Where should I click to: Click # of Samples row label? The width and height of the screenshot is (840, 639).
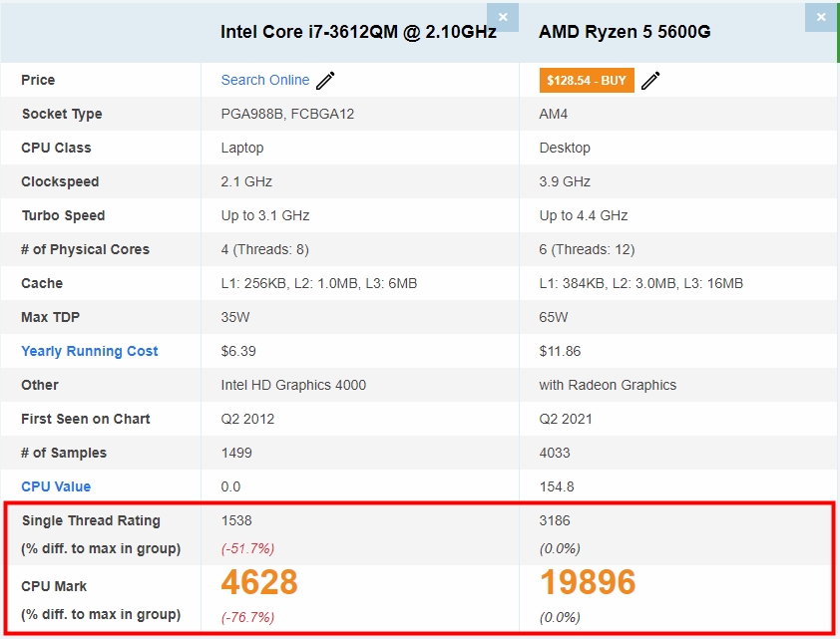64,453
